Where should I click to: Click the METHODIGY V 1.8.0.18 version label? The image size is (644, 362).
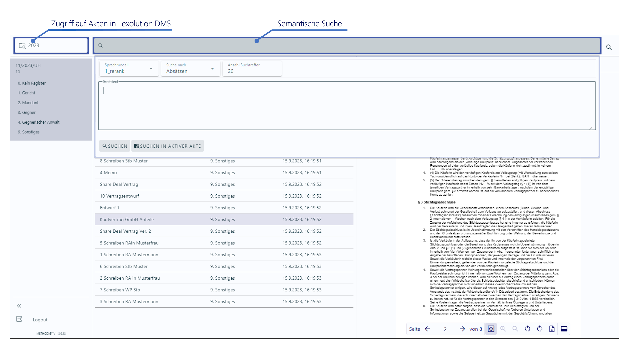[51, 334]
